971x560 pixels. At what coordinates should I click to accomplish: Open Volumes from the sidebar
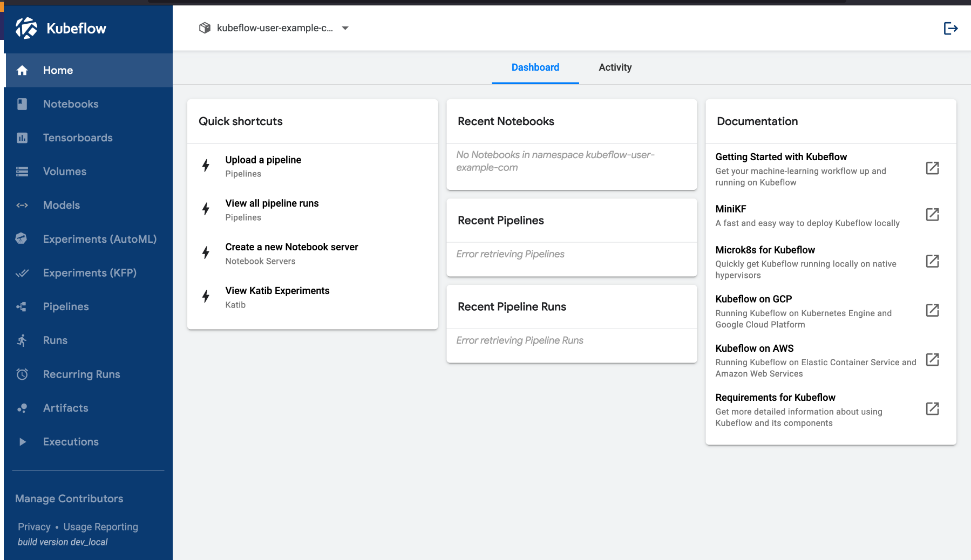89,172
